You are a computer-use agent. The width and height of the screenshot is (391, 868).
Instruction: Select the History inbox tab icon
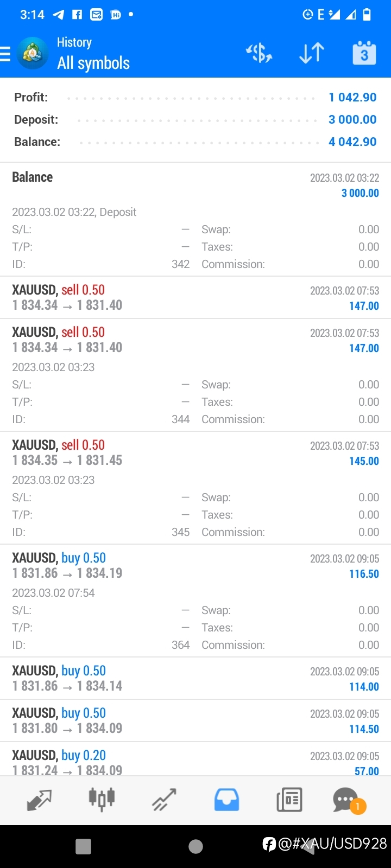pyautogui.click(x=226, y=800)
